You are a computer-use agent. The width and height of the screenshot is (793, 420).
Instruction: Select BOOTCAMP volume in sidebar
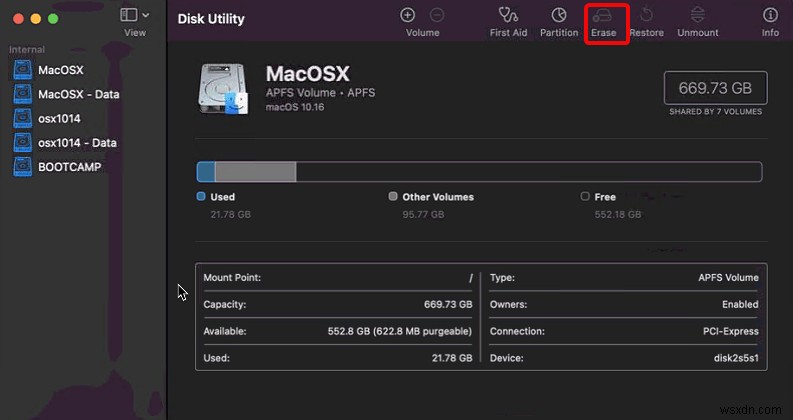tap(69, 167)
